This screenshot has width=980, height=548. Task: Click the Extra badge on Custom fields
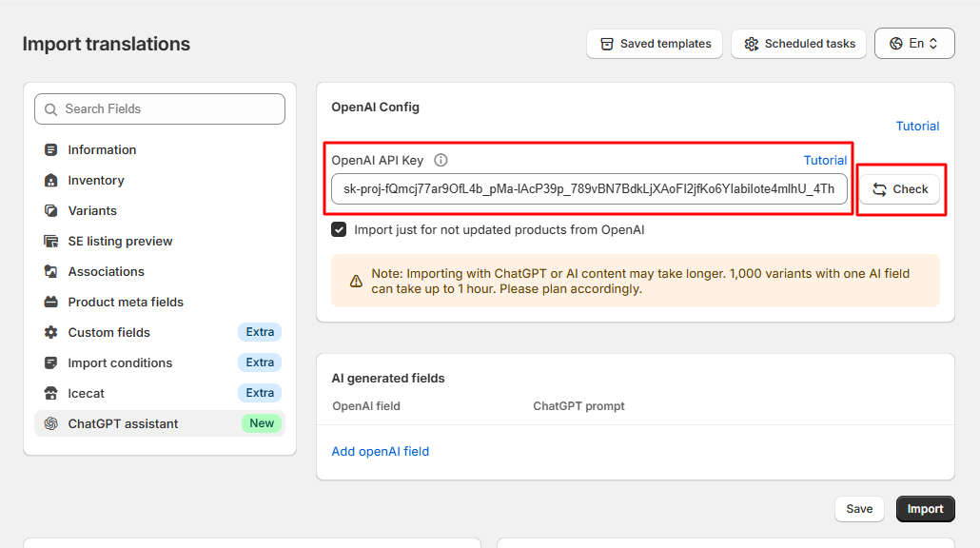[260, 332]
